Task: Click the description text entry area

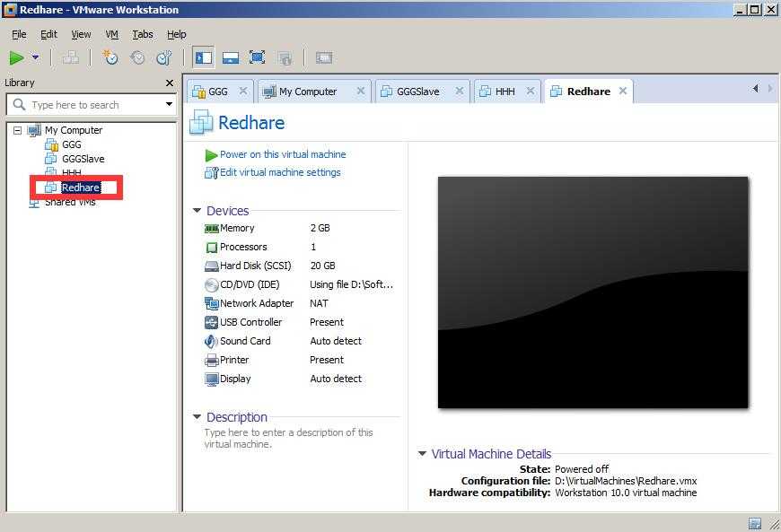Action: [289, 439]
